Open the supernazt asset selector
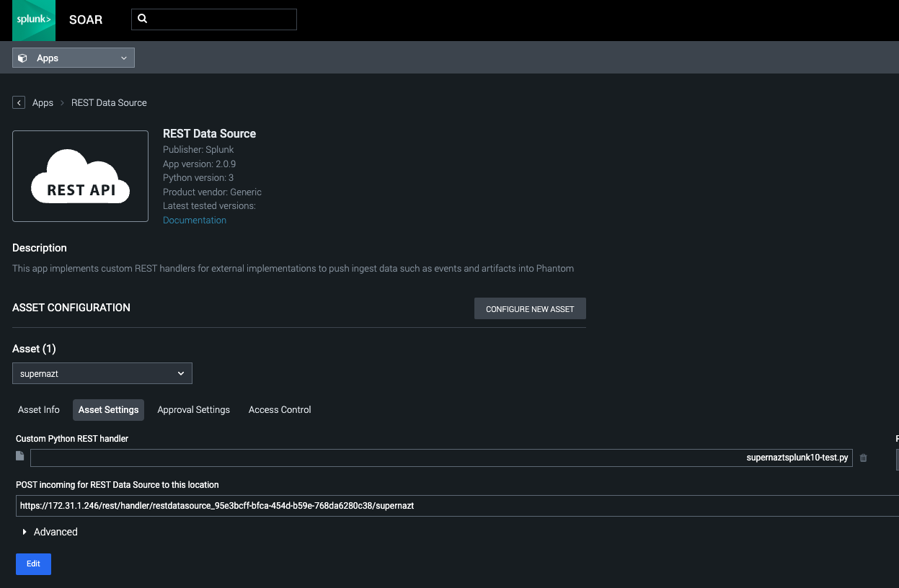Viewport: 899px width, 588px height. [102, 373]
